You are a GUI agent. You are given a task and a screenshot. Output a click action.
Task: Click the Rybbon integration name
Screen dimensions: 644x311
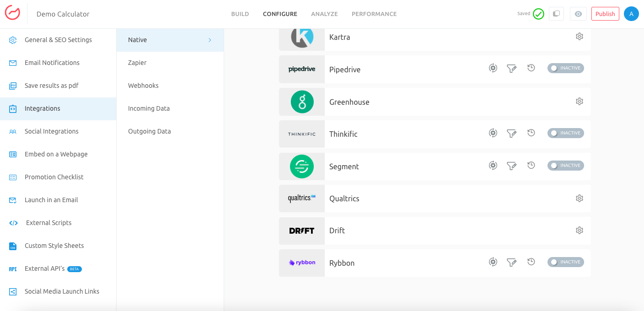(342, 263)
